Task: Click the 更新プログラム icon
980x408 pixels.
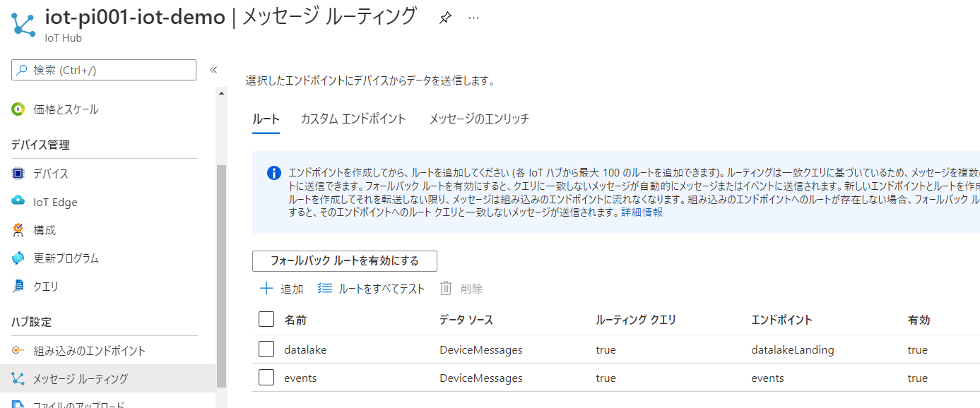Action: 18,258
